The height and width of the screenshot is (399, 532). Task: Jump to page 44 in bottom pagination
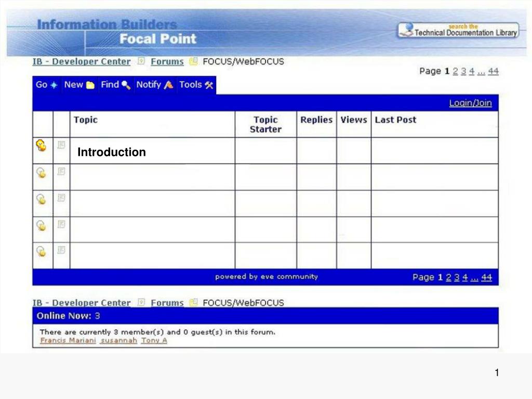point(486,277)
